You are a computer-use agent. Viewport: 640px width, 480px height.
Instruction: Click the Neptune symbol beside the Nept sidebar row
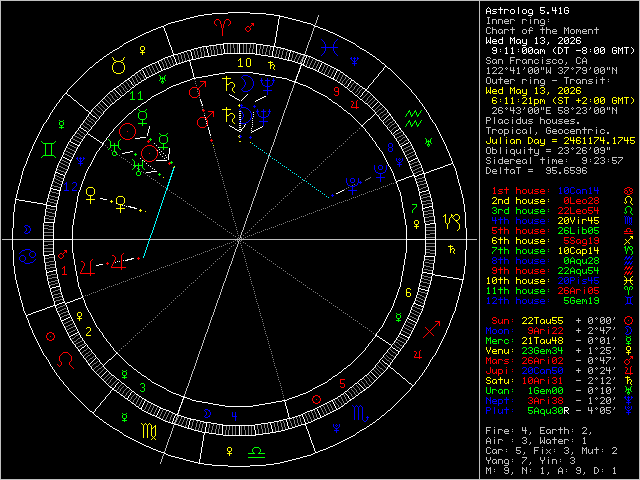pos(629,401)
